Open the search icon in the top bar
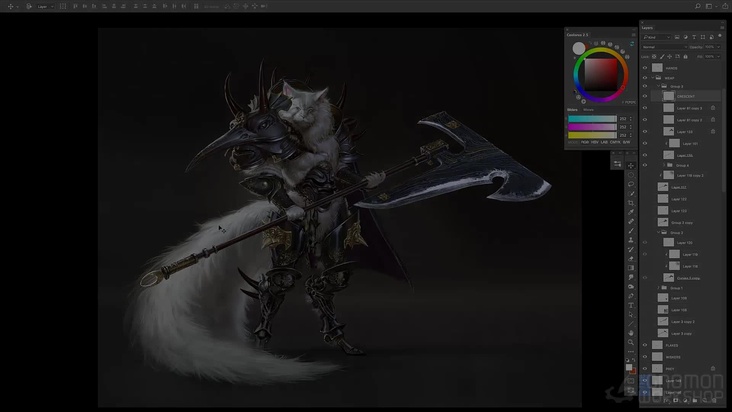This screenshot has width=732, height=412. coord(697,6)
